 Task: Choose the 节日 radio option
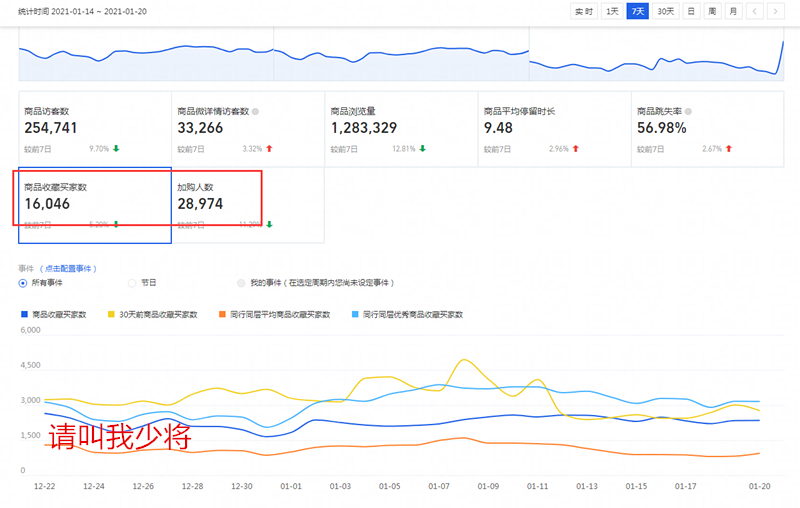132,283
